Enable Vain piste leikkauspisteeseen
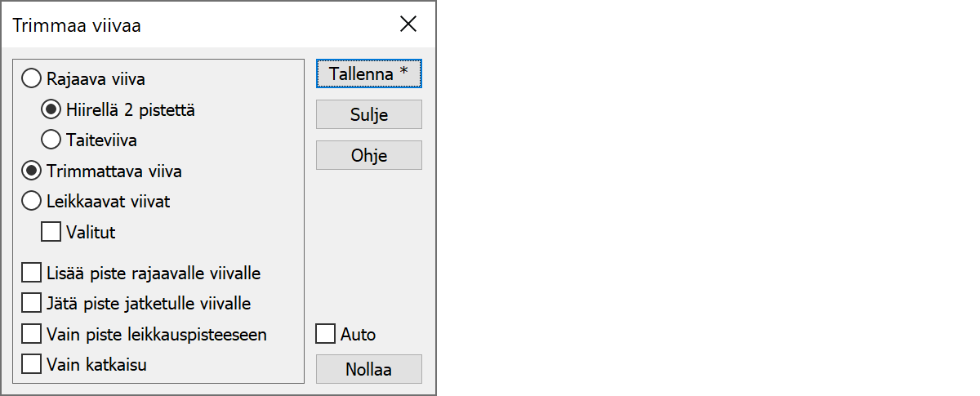This screenshot has width=980, height=396. pos(32,334)
